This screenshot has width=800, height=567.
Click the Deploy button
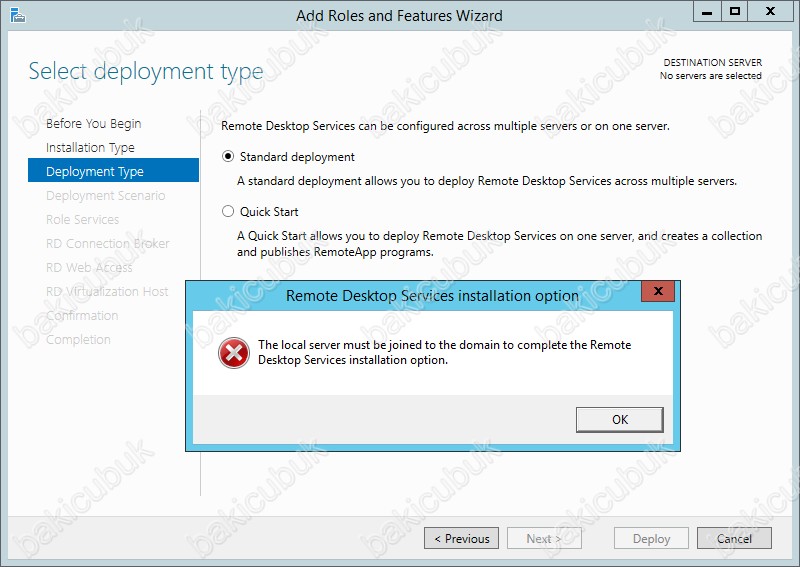(651, 538)
